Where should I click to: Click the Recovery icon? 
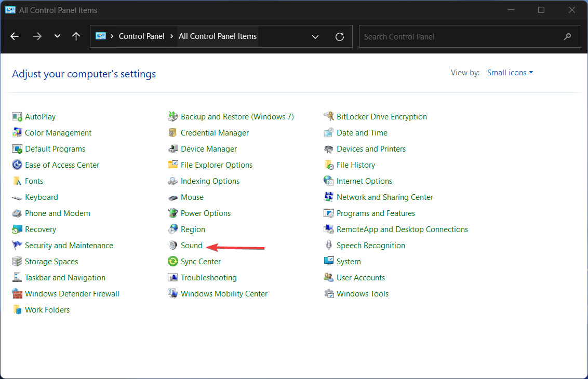pyautogui.click(x=17, y=229)
